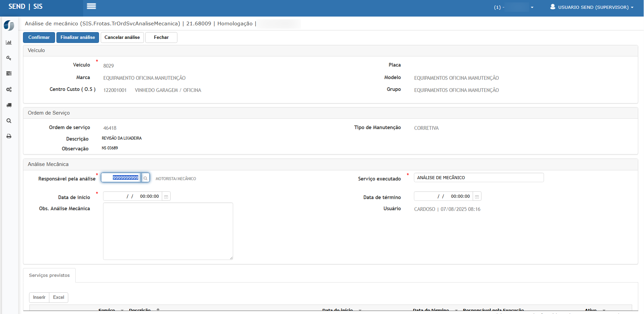
Task: Click Finalizar análise button
Action: pos(78,38)
